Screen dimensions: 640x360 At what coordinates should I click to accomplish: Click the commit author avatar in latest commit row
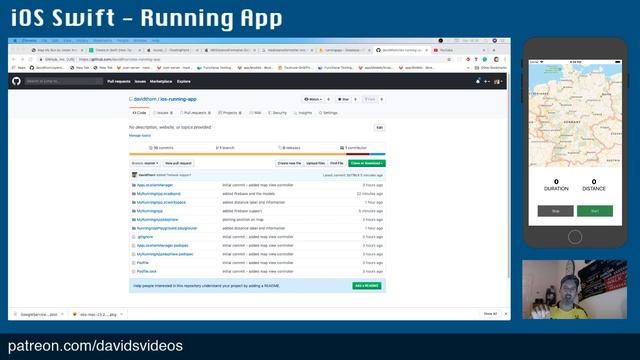point(134,175)
